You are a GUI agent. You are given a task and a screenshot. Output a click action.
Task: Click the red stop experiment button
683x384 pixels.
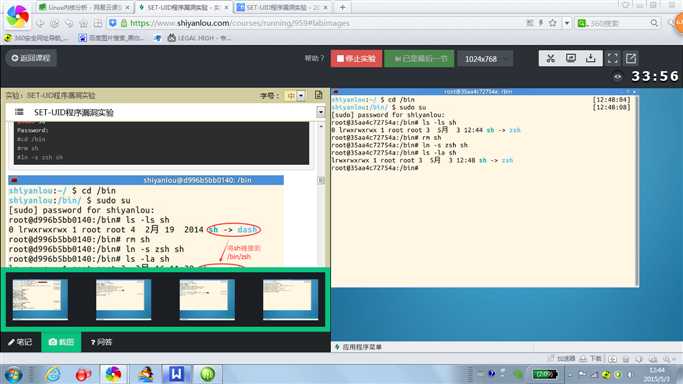click(x=356, y=58)
